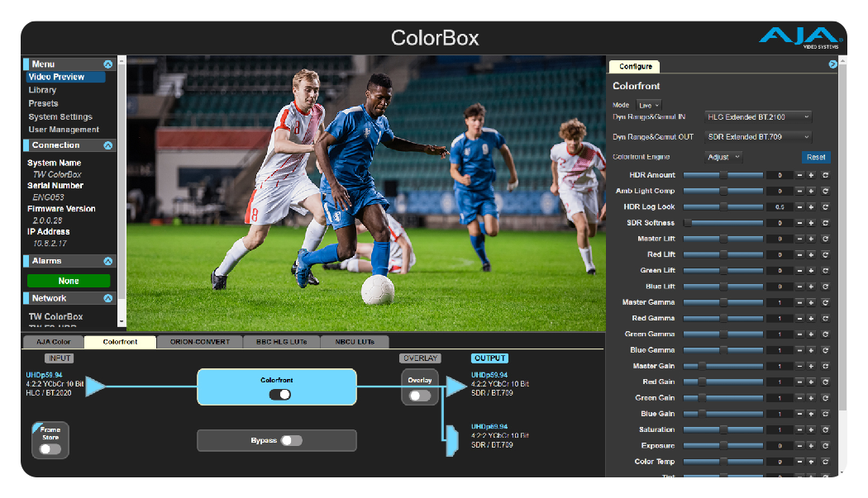Click the Master Gain slider
The image size is (868, 498).
[x=723, y=367]
